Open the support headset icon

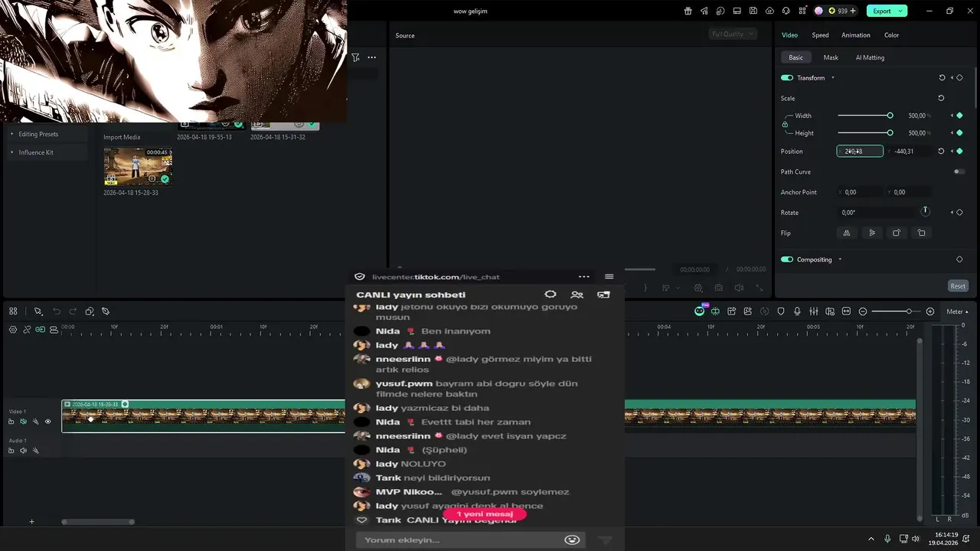(786, 11)
